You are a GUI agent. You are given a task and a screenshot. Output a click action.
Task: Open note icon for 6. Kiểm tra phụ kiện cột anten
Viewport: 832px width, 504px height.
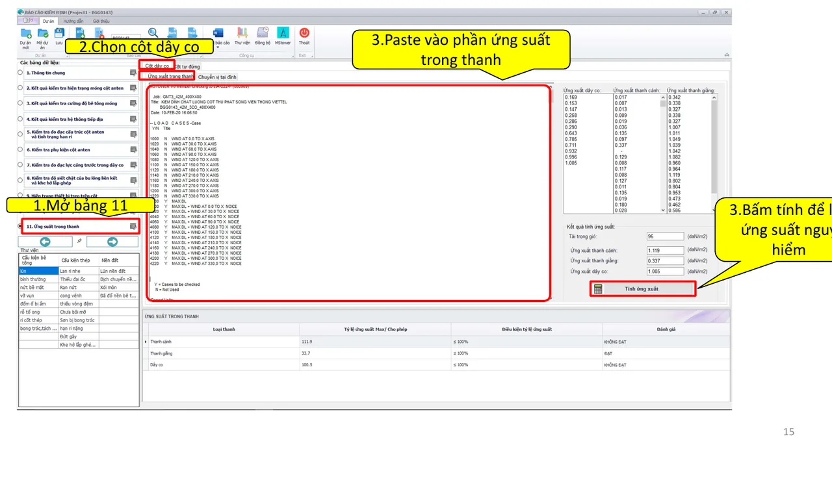click(133, 149)
